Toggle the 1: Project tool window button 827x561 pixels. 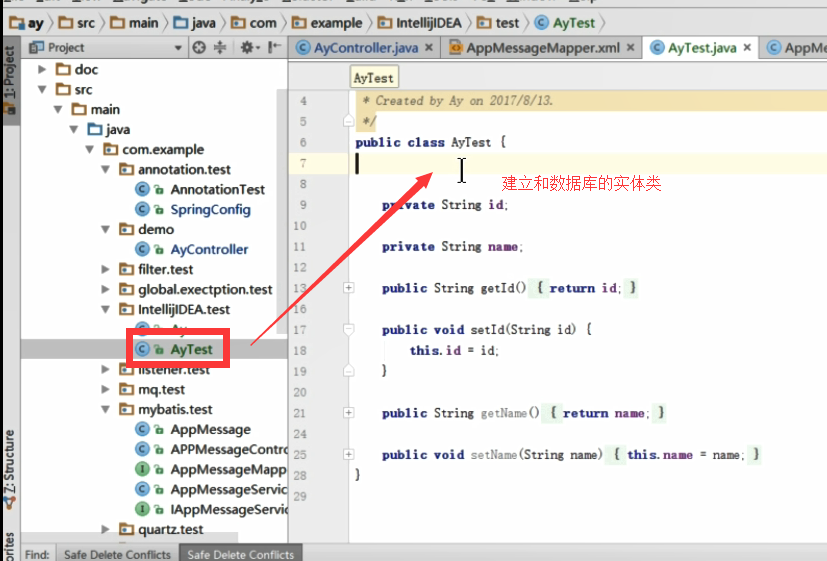point(11,81)
